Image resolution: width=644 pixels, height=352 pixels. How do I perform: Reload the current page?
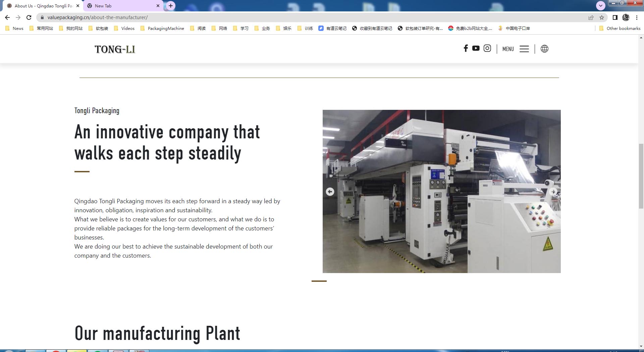[29, 17]
